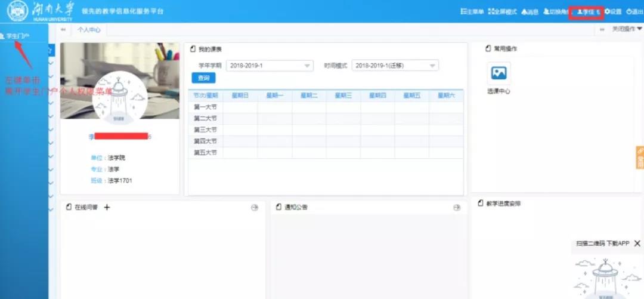The height and width of the screenshot is (299, 644).
Task: Click the orange side tab on right edge
Action: pyautogui.click(x=640, y=158)
